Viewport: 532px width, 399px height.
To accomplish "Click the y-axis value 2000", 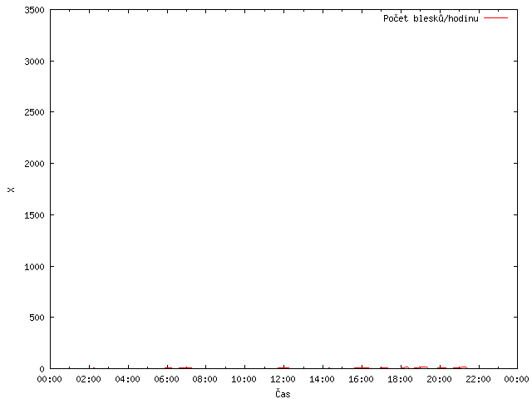I will pos(35,164).
